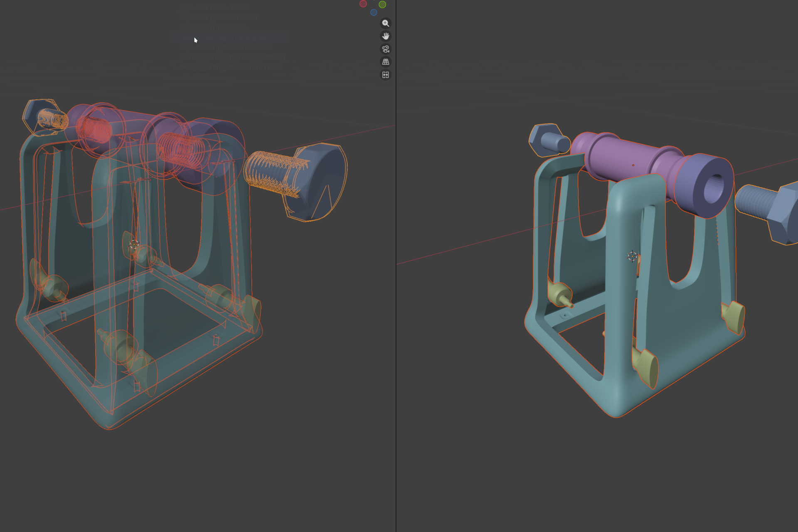
Task: Click the bottom frame-arrows gizmo button
Action: pyautogui.click(x=385, y=75)
